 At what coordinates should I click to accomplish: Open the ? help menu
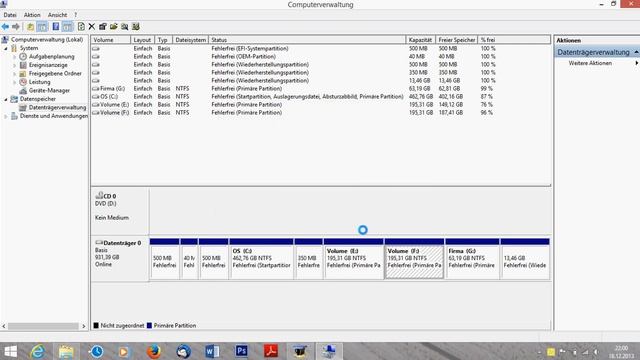pos(76,15)
